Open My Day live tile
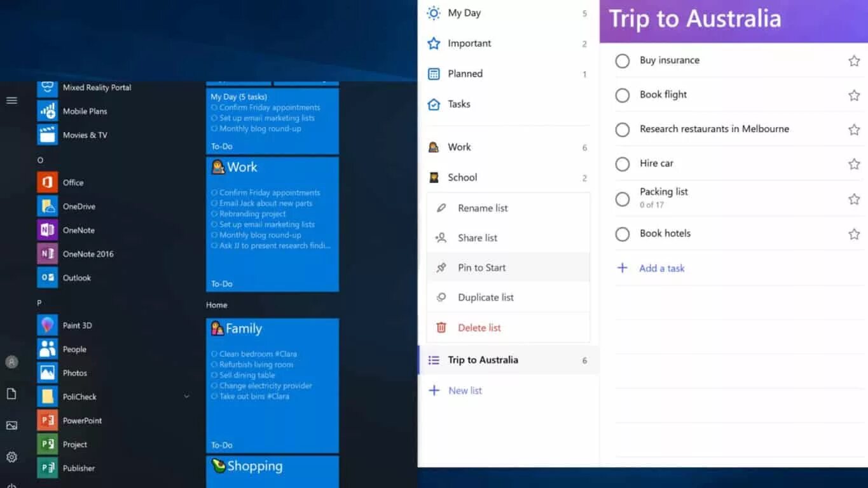This screenshot has width=868, height=488. (272, 121)
